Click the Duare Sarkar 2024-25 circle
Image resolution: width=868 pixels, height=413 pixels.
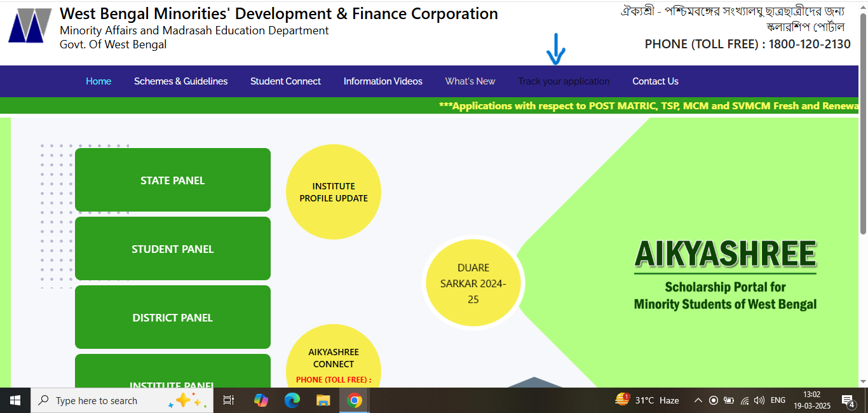[x=473, y=283]
